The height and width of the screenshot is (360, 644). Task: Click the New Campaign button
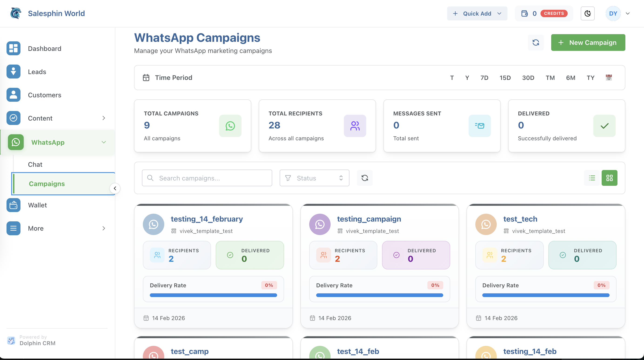(x=588, y=42)
